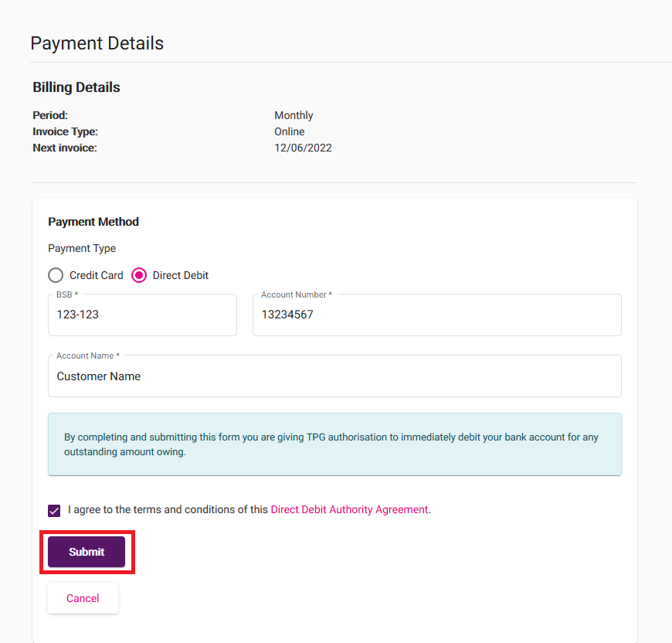Select the Customer Name text field
Image resolution: width=672 pixels, height=643 pixels.
click(98, 376)
